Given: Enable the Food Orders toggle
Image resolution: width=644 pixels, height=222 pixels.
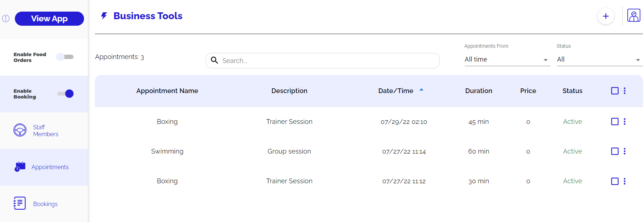Looking at the screenshot, I should [65, 57].
